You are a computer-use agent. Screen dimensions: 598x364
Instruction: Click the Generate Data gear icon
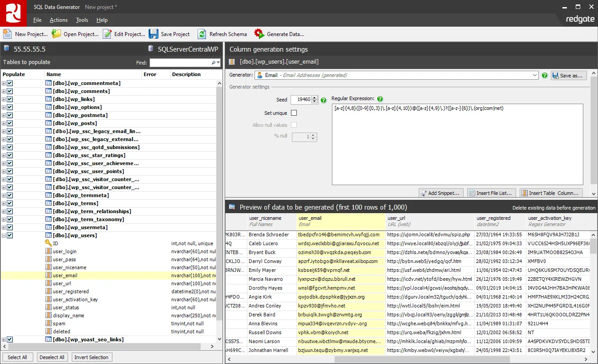pos(259,34)
